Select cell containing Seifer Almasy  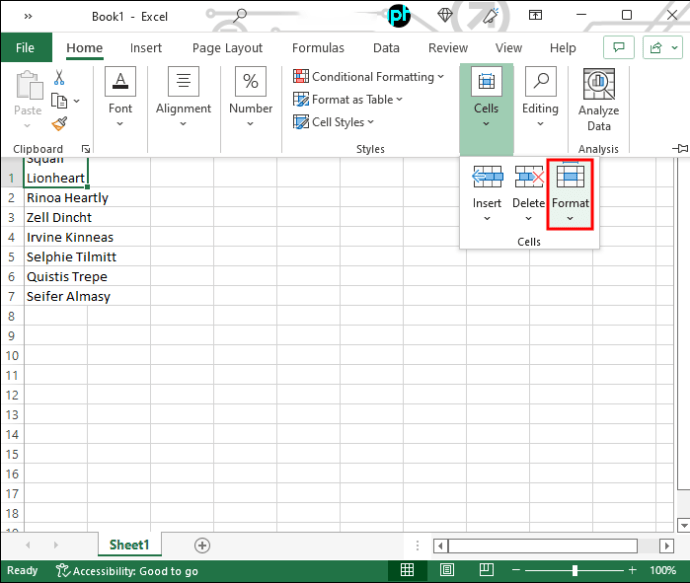point(55,297)
